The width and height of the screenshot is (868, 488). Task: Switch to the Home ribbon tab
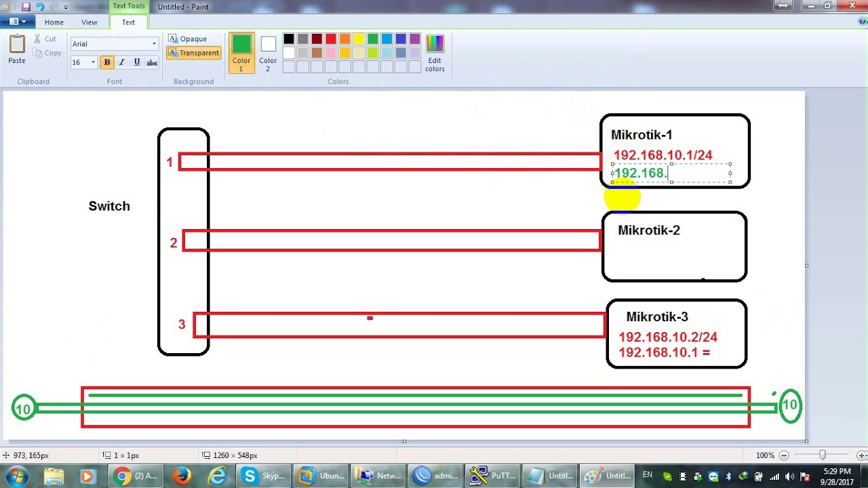point(54,22)
